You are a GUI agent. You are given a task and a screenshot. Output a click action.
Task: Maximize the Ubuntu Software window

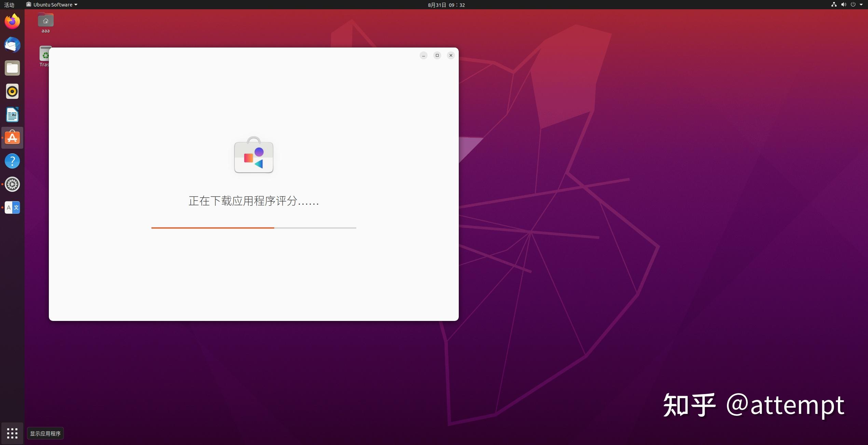point(437,55)
